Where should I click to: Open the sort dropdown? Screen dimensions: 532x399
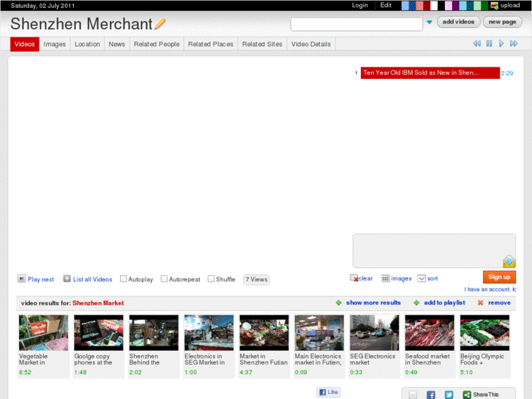point(422,278)
